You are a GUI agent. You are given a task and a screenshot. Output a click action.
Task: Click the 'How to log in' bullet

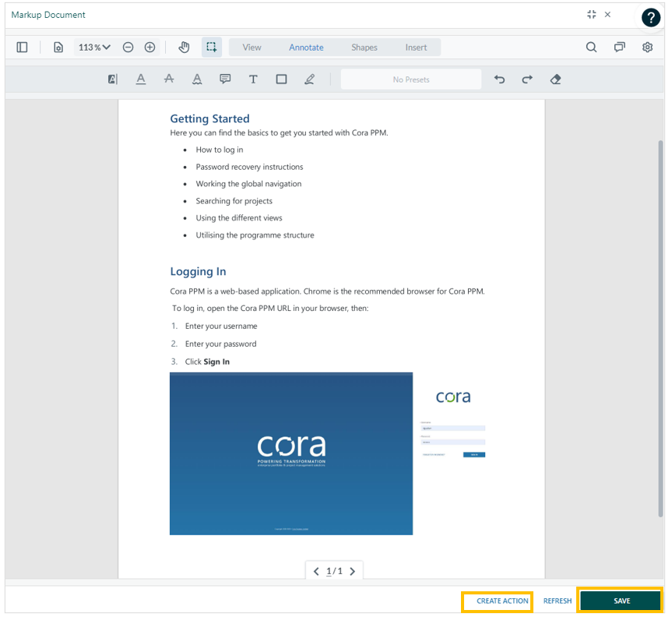[220, 150]
